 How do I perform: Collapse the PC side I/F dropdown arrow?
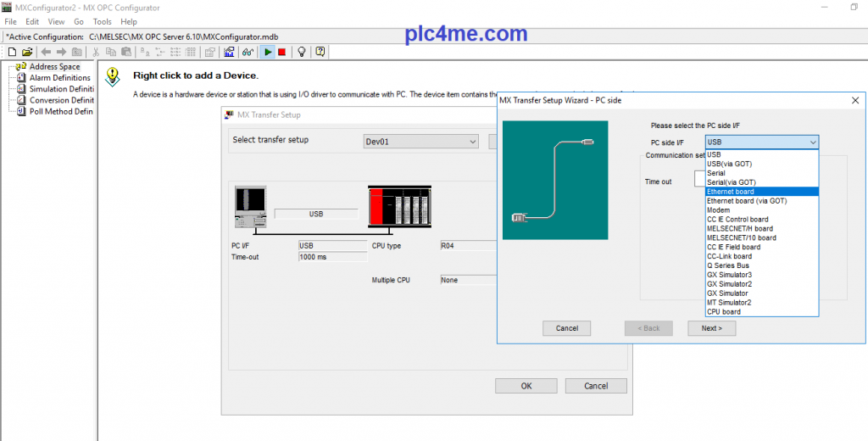click(x=812, y=142)
